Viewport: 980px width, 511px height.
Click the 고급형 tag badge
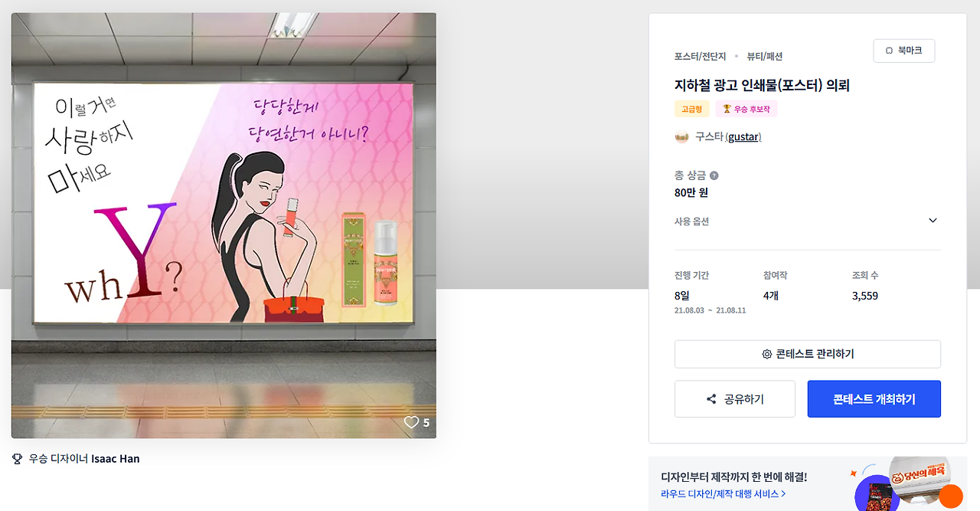692,110
